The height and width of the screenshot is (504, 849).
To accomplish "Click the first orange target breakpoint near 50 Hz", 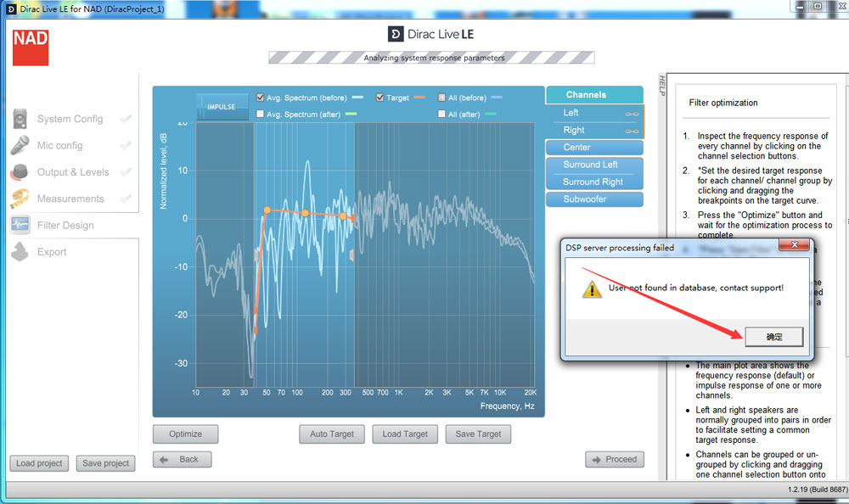I will (x=267, y=210).
